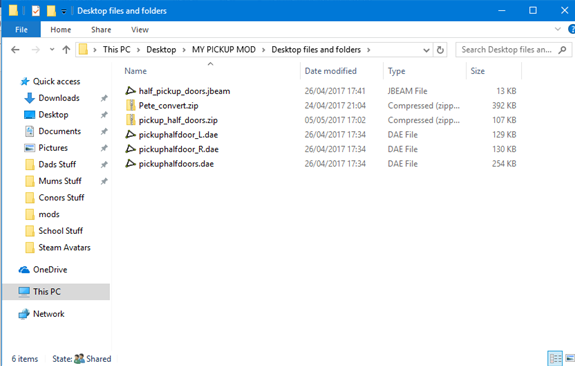
Task: Click the New folder icon in title bar
Action: pos(51,11)
